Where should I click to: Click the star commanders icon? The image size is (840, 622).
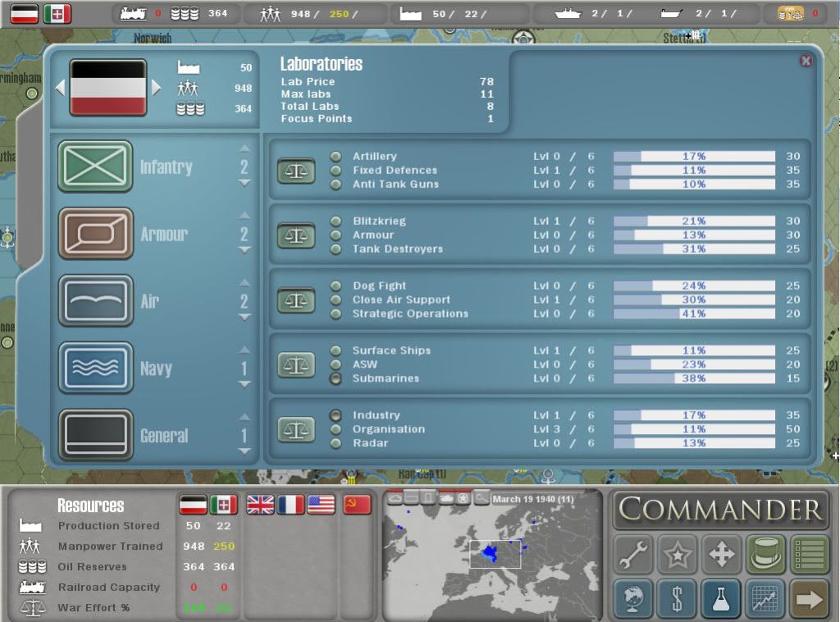(677, 555)
